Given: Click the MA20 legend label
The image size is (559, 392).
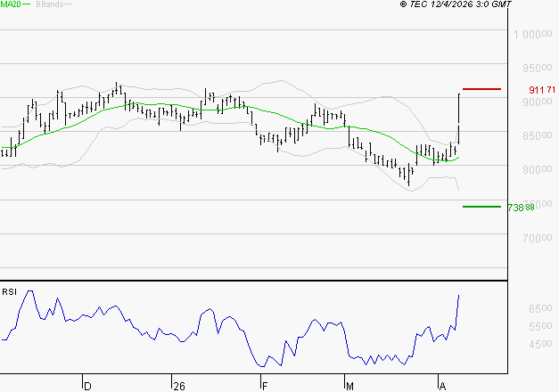Looking at the screenshot, I should coord(11,4).
